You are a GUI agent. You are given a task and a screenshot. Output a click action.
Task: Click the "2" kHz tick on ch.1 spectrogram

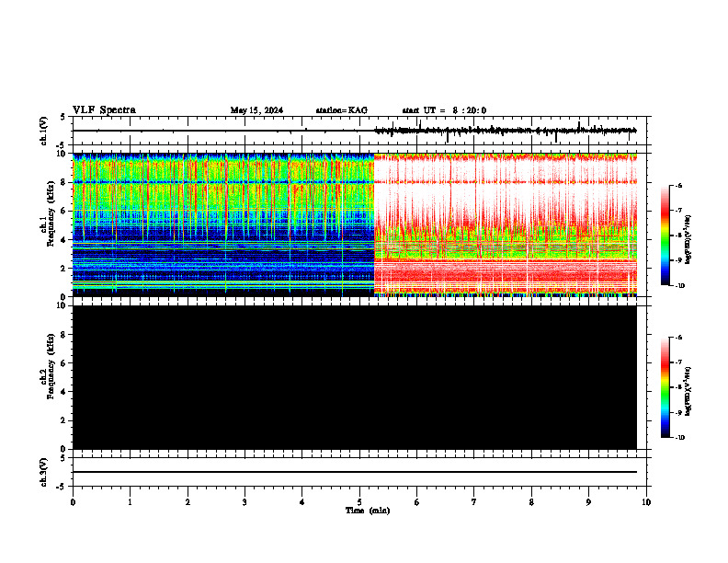click(x=64, y=269)
